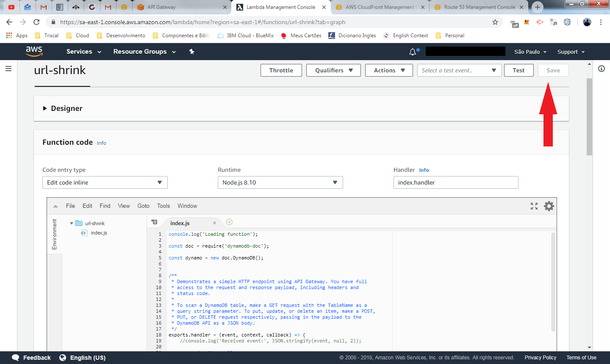Open the editor Tools menu
This screenshot has width=610, height=364.
tap(164, 206)
